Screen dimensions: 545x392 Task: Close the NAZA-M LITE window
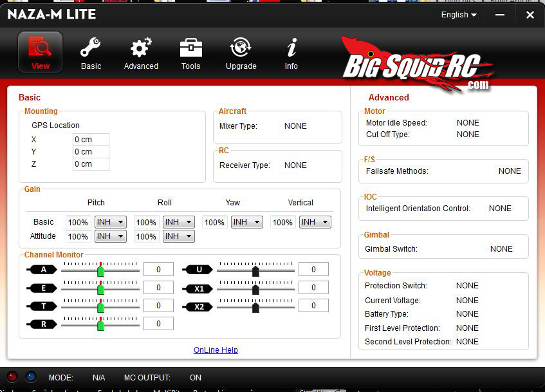[530, 15]
